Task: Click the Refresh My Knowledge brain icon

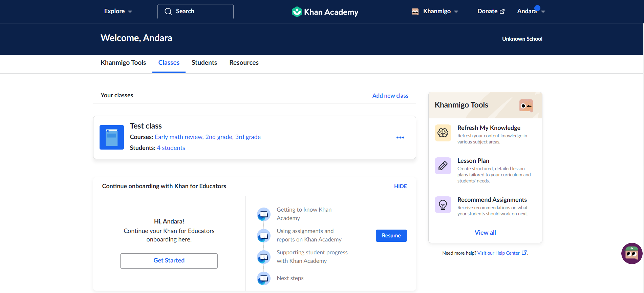Action: [443, 133]
